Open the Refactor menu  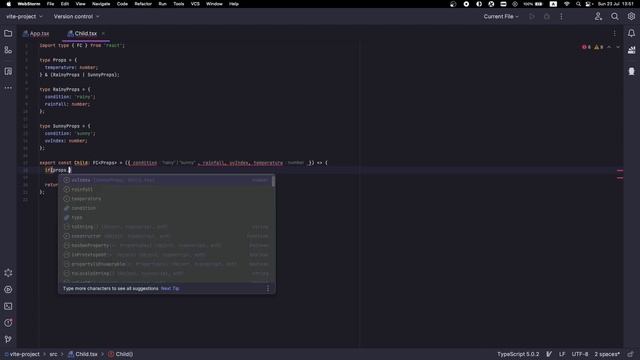pyautogui.click(x=143, y=4)
